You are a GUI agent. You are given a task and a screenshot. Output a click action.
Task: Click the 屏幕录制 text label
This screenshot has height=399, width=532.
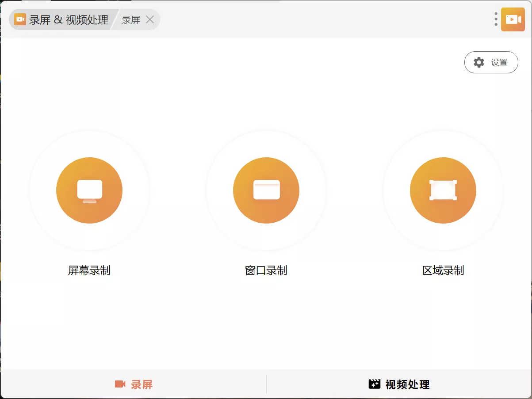coord(89,270)
